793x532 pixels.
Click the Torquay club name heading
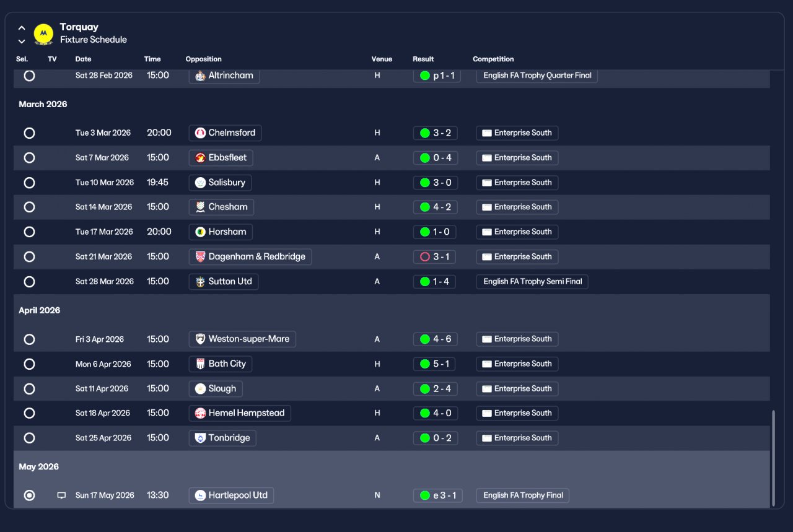79,27
